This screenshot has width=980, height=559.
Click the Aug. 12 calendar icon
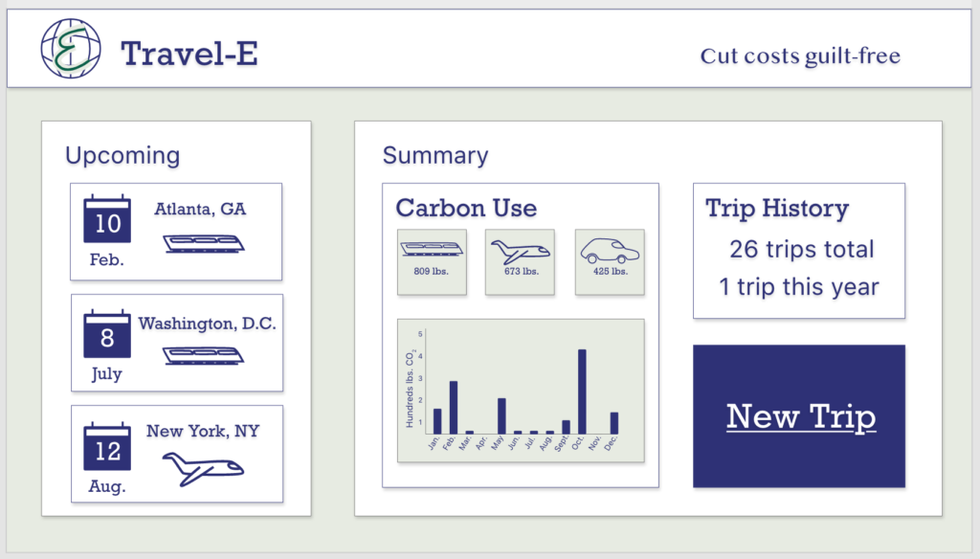107,446
